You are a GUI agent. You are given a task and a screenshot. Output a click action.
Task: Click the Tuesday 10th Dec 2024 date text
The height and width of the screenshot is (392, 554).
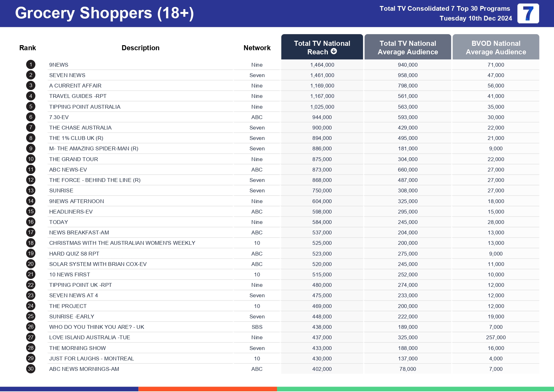coord(476,18)
